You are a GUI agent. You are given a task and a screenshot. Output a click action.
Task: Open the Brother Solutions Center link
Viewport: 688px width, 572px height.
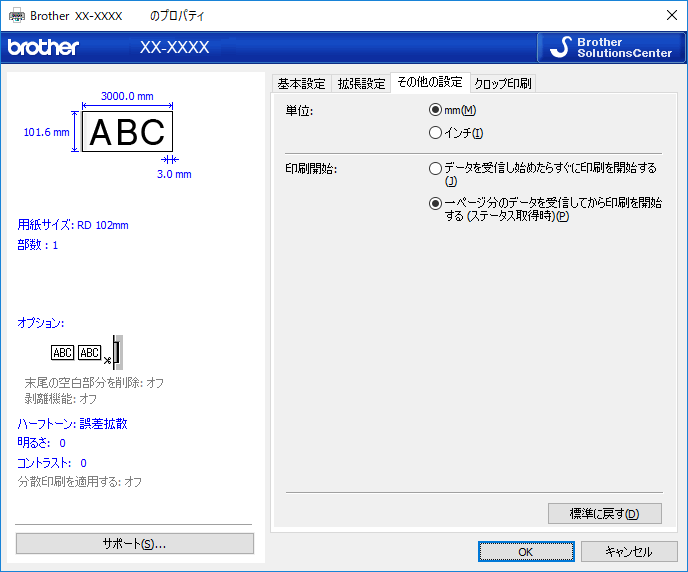[x=611, y=47]
